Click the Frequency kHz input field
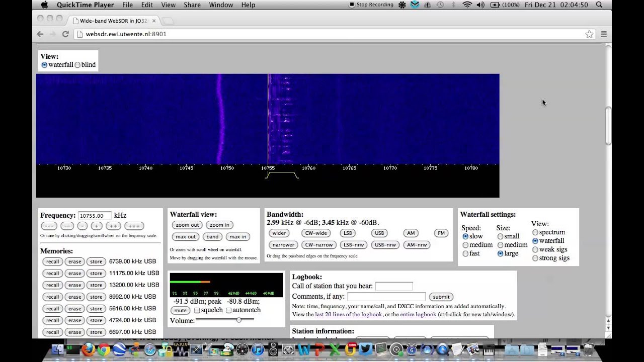Screen dimensions: 644x362 (95, 216)
